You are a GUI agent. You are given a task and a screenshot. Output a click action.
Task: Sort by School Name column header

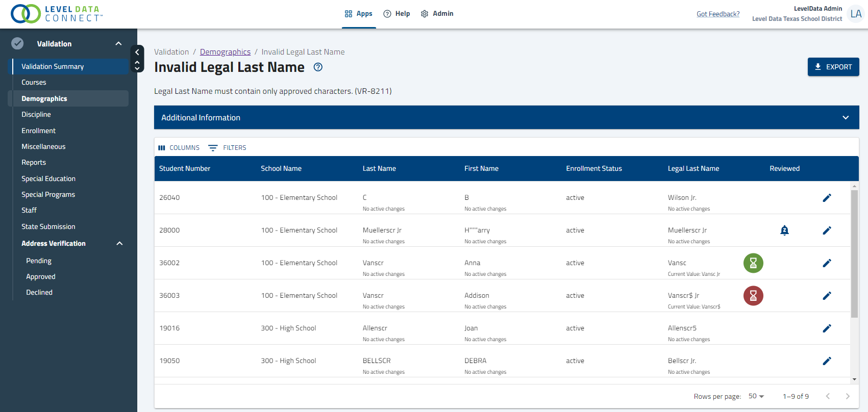[281, 169]
